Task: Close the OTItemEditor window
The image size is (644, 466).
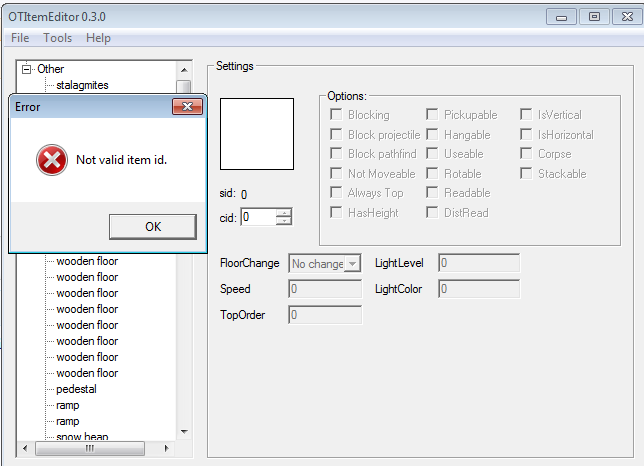Action: (x=627, y=17)
